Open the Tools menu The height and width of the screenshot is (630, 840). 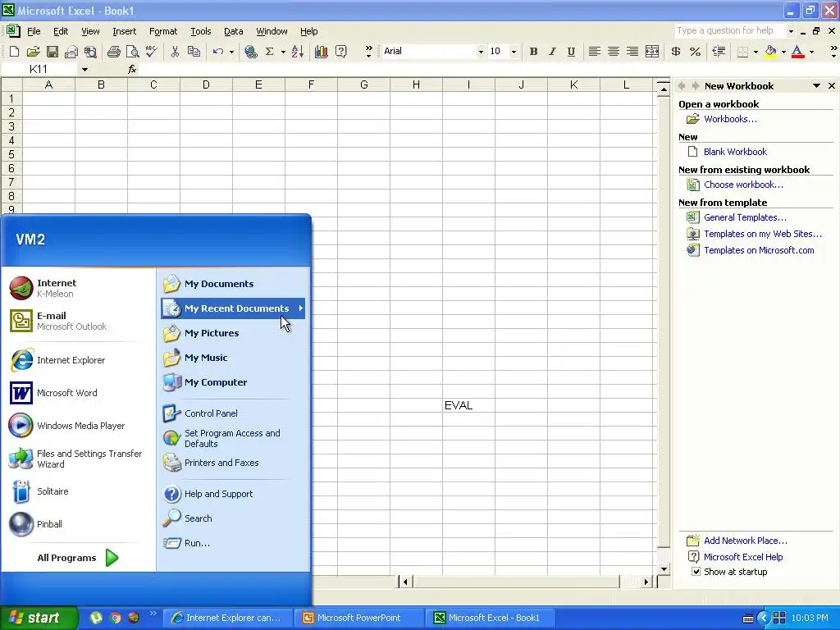(x=201, y=31)
